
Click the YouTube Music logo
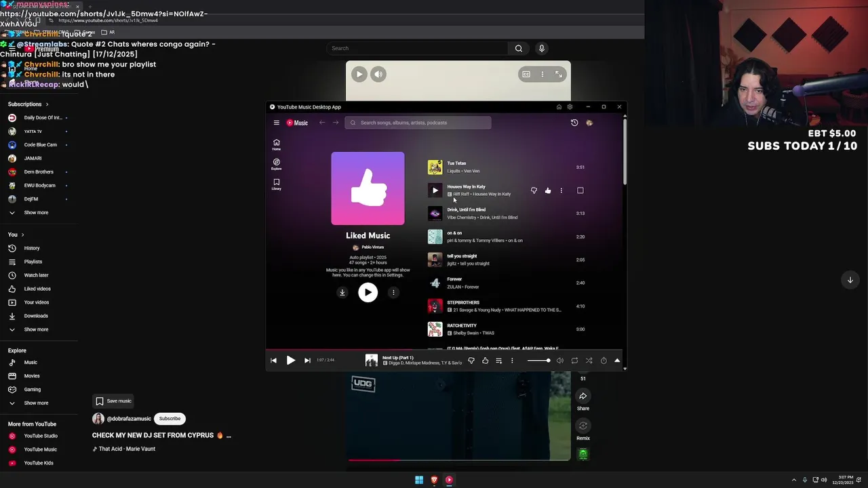[297, 123]
